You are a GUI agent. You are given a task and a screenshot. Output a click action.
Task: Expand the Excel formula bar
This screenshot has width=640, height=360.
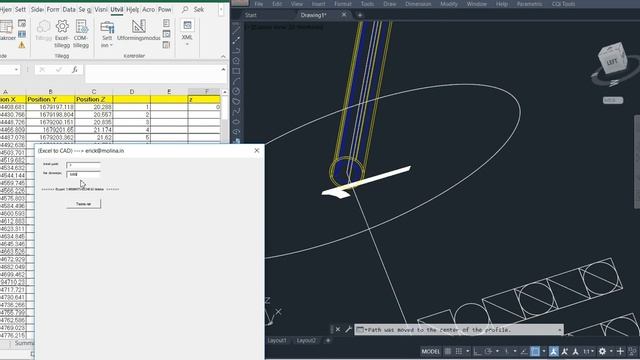click(x=223, y=70)
